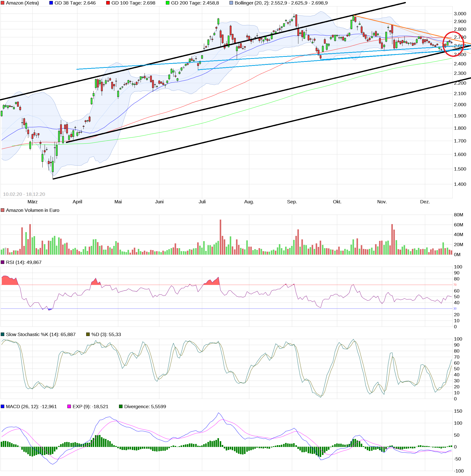
Task: Click the red Amazon (Xetra) legend swatch
Action: (x=3, y=3)
